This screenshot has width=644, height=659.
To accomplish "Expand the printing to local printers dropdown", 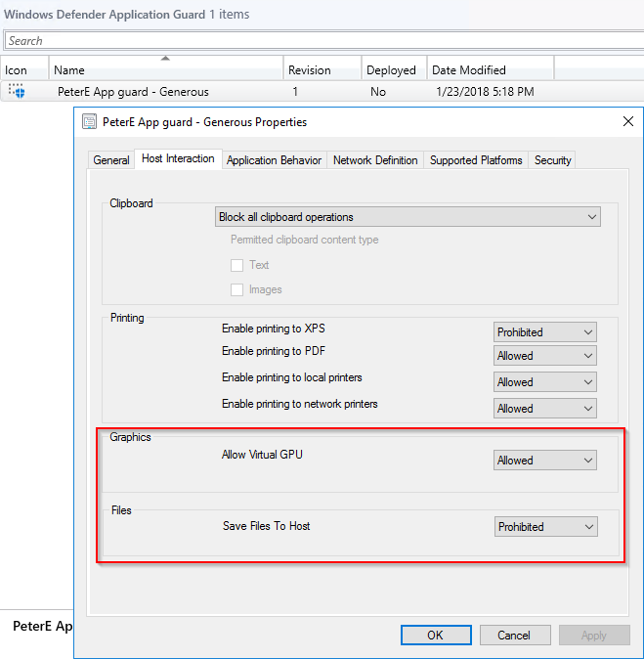I will tap(545, 382).
